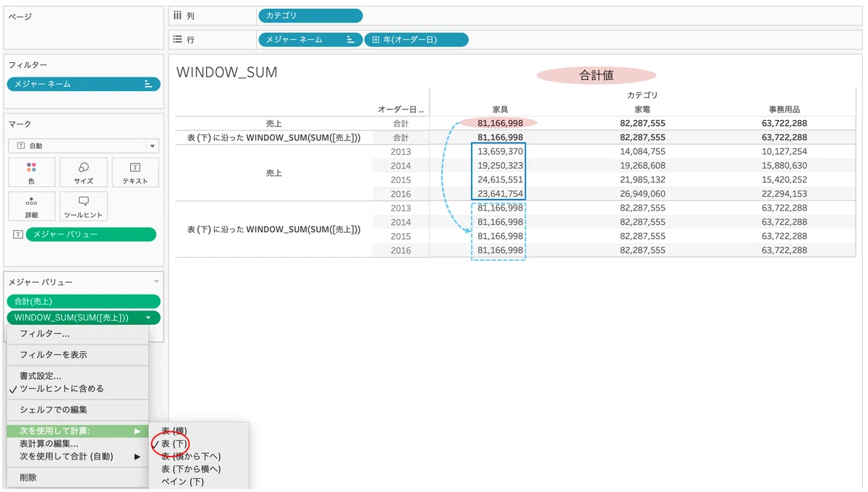The image size is (868, 492).
Task: Click sort icon on rows メジャー ネーム pill
Action: pos(350,40)
